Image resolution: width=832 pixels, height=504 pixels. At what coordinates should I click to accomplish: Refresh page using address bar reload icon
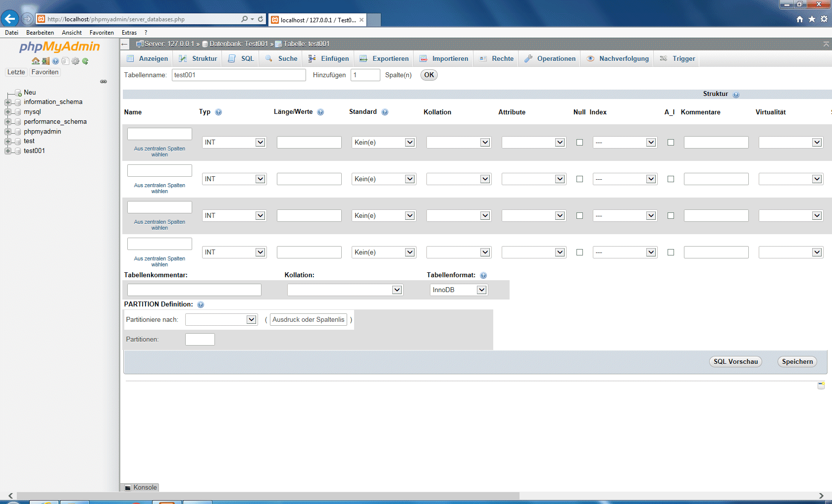[x=260, y=19]
